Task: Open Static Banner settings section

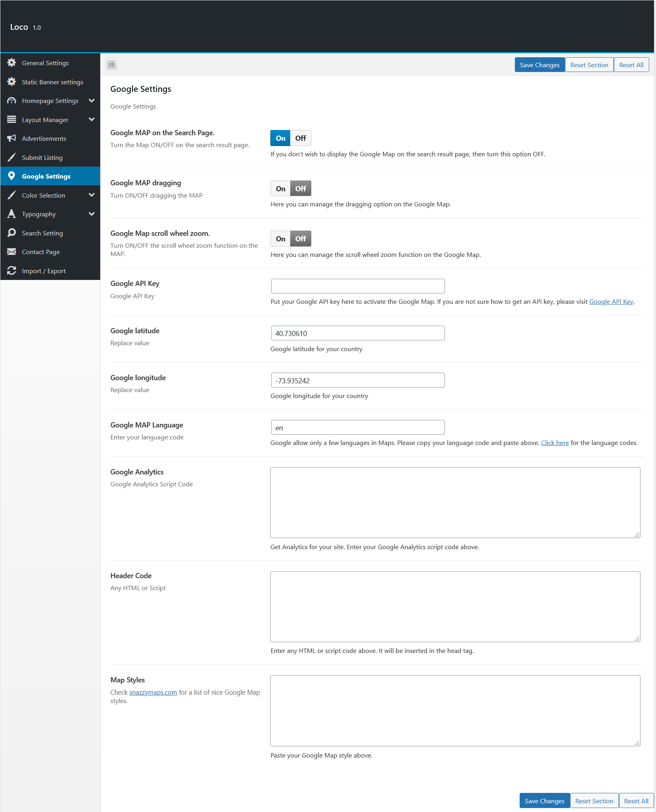Action: tap(50, 82)
